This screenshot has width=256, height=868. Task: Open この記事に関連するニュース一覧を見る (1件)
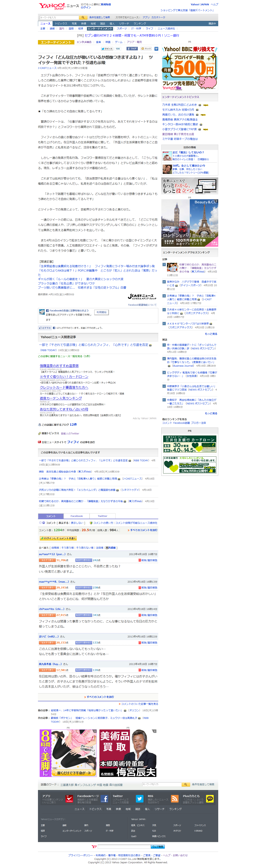coord(64,356)
